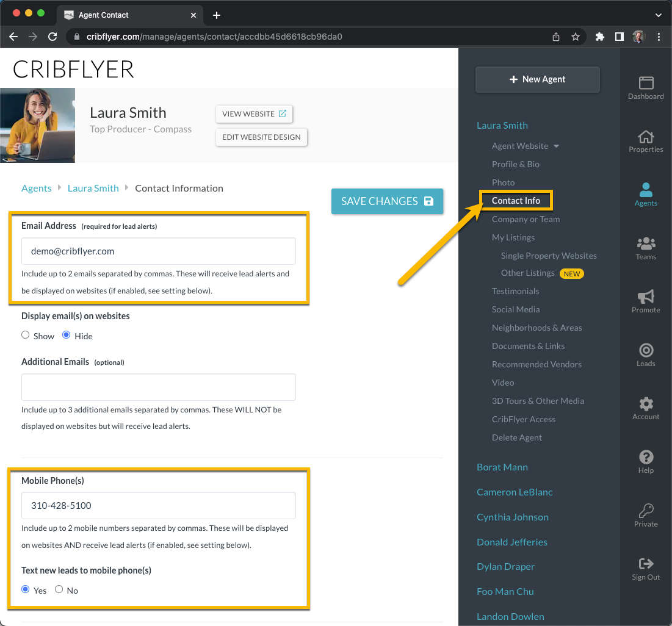
Task: Open 3D Tours & Other Media item
Action: 538,401
